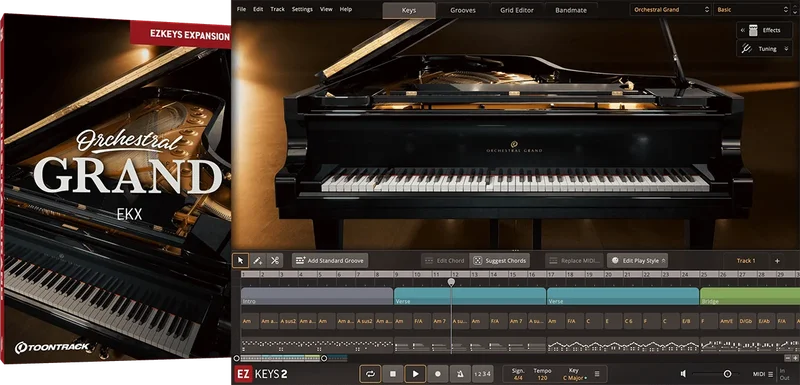
Task: Expand the Effects panel
Action: 764,31
